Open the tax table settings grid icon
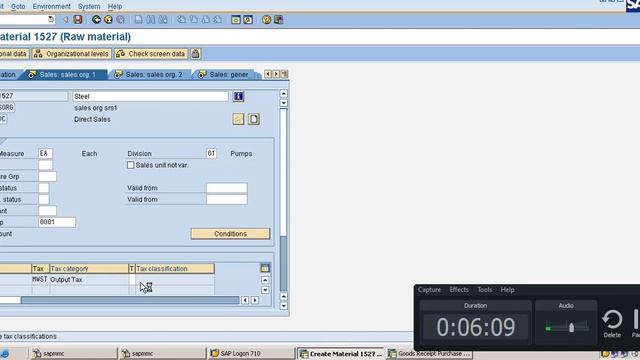 [x=265, y=268]
